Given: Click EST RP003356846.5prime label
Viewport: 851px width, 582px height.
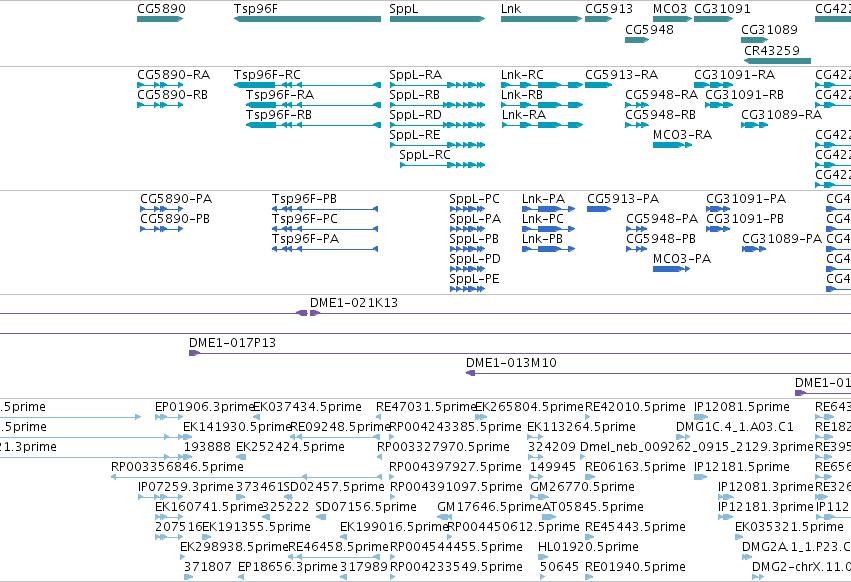Looking at the screenshot, I should click(177, 467).
